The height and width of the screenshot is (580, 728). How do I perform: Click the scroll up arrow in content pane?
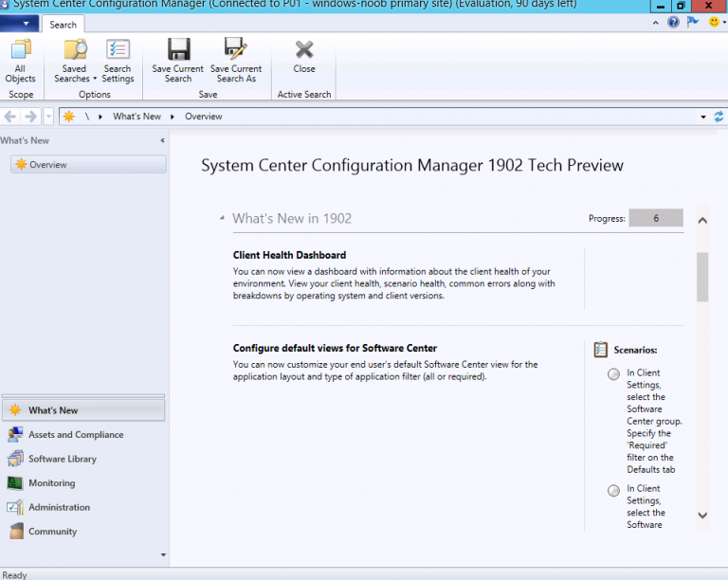click(x=702, y=221)
